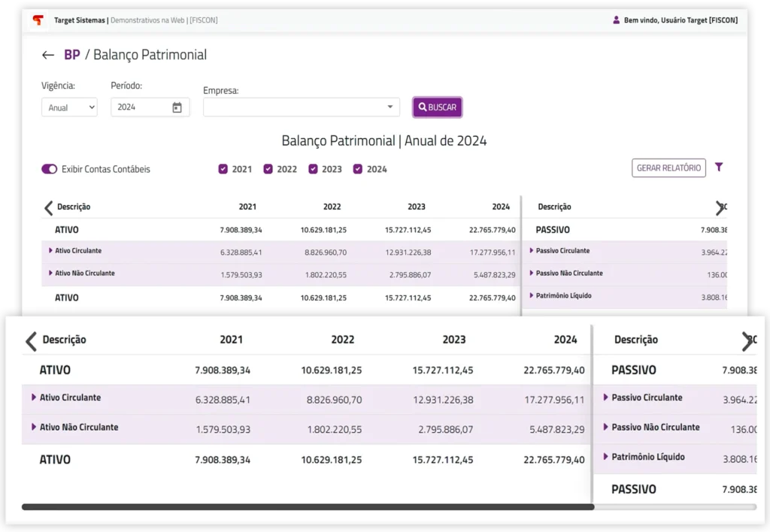Open the Vigência Anual dropdown
Screen dimensions: 770x532
[x=69, y=107]
